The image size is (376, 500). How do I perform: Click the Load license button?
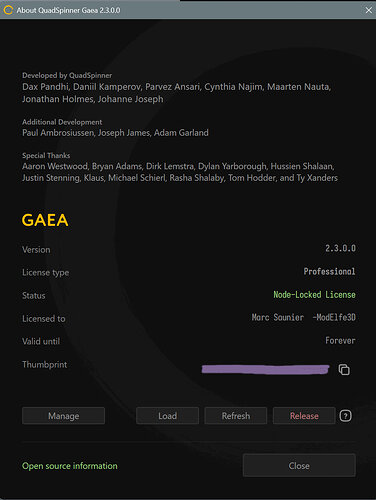[167, 416]
